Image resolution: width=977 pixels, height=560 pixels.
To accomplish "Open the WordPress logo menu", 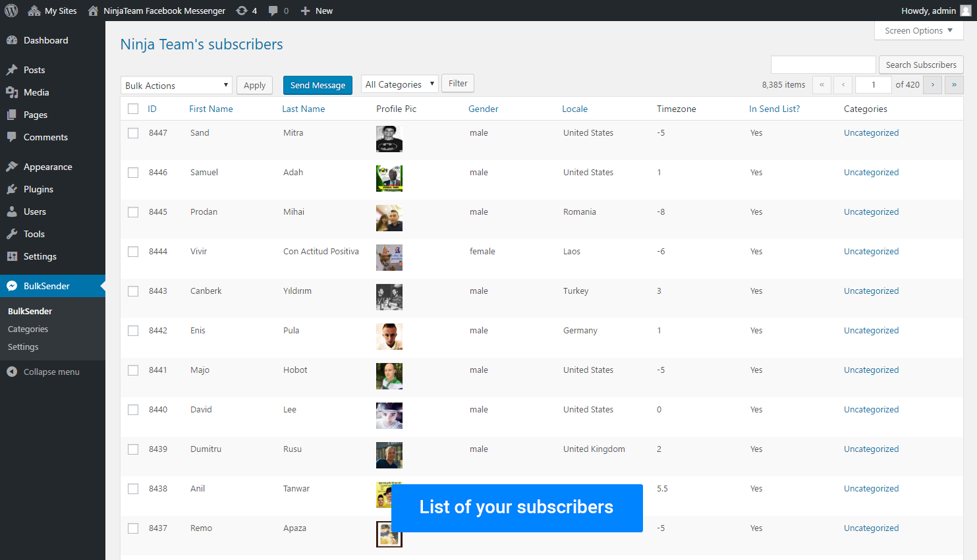I will click(11, 11).
